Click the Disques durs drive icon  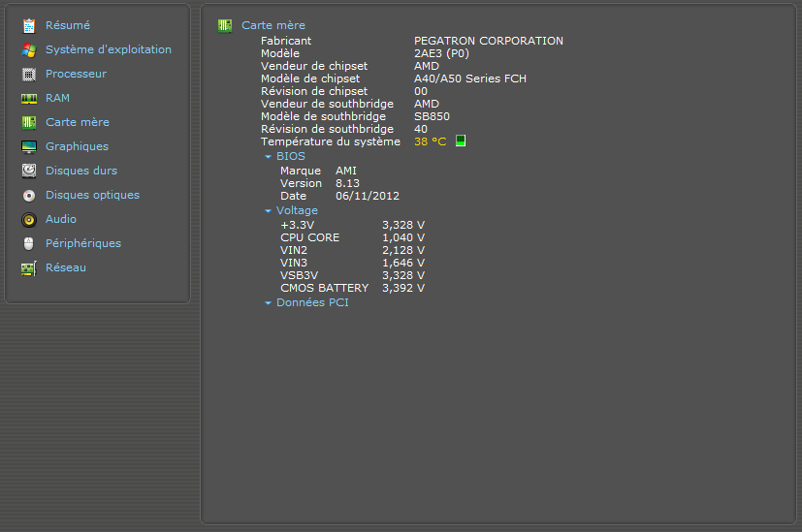coord(29,171)
